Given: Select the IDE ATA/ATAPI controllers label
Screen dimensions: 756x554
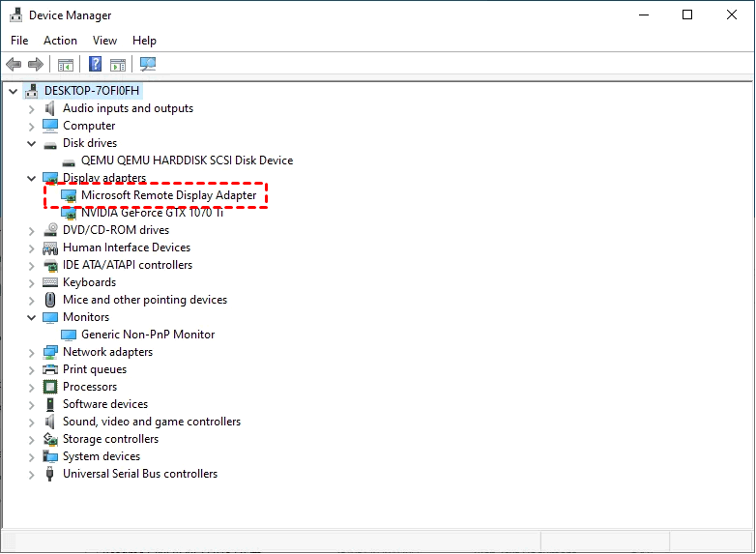Looking at the screenshot, I should [128, 265].
